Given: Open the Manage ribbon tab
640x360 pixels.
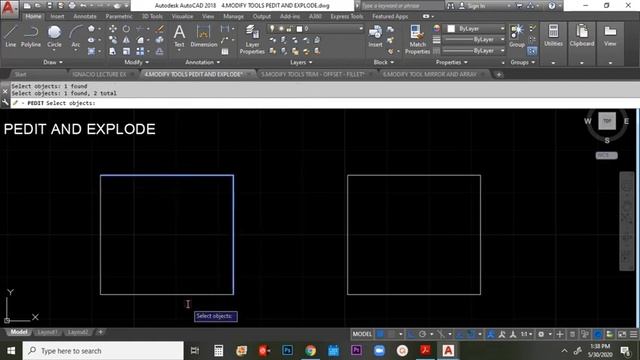Looking at the screenshot, I should [x=233, y=16].
